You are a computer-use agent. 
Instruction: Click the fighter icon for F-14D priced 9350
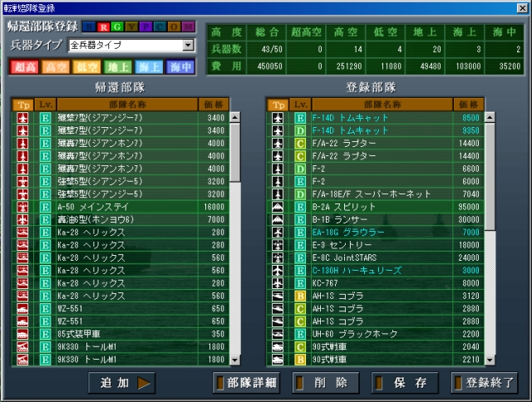coord(278,130)
